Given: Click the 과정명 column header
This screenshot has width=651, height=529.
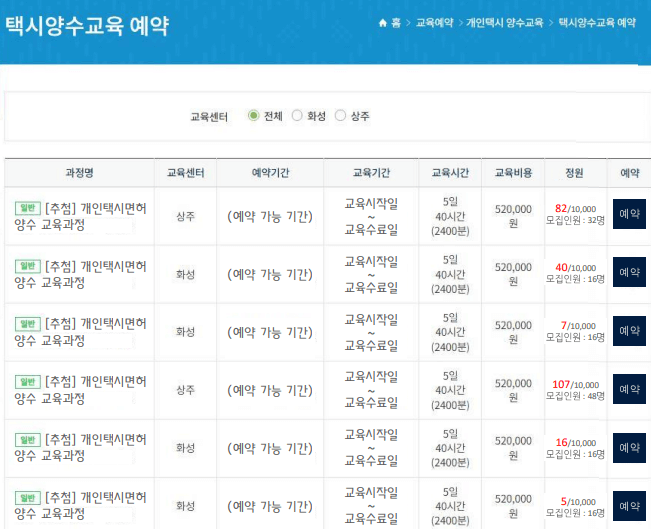Looking at the screenshot, I should point(79,173).
